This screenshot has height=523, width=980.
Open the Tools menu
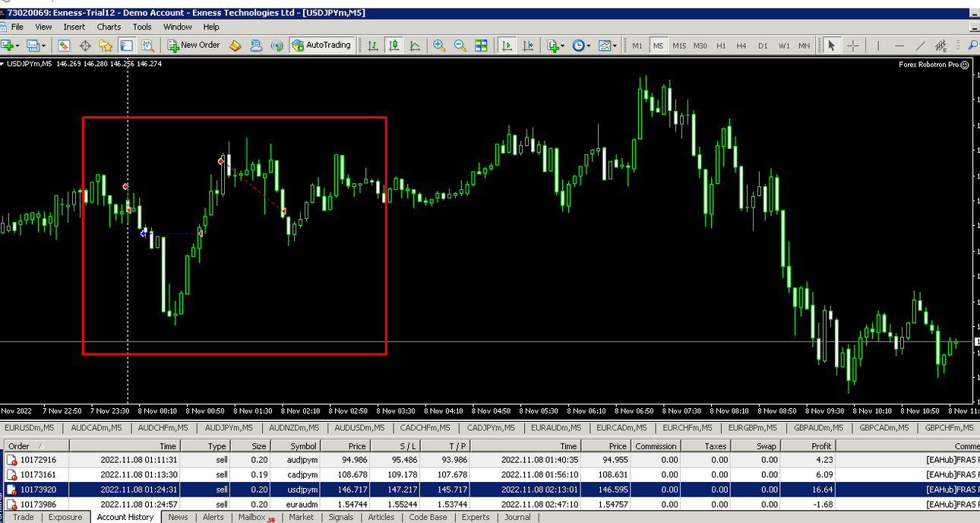tap(142, 27)
